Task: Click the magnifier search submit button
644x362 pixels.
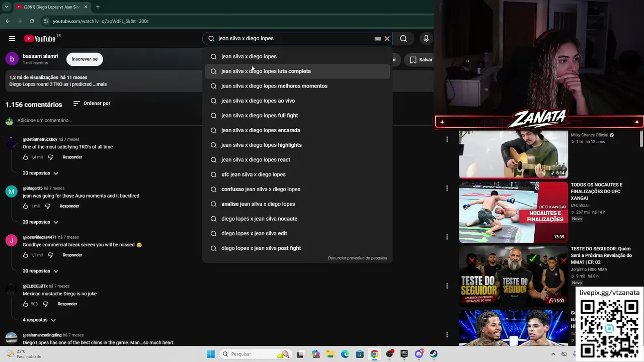Action: (x=404, y=39)
